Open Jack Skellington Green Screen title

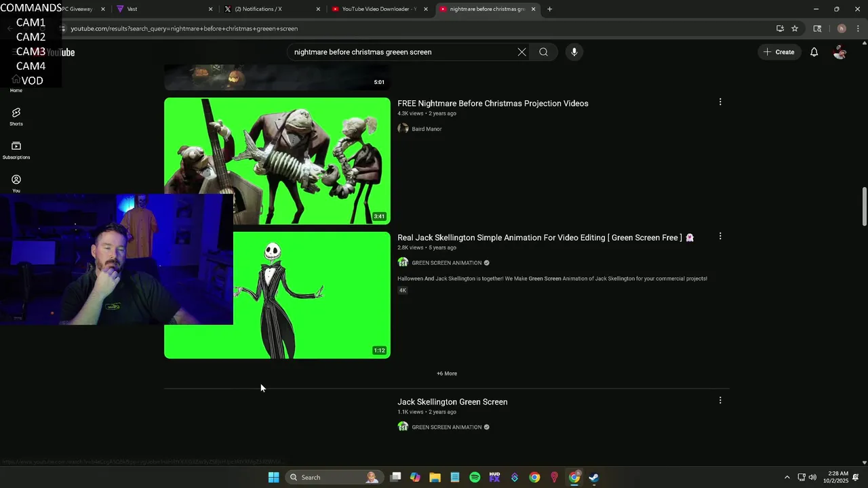pos(452,402)
